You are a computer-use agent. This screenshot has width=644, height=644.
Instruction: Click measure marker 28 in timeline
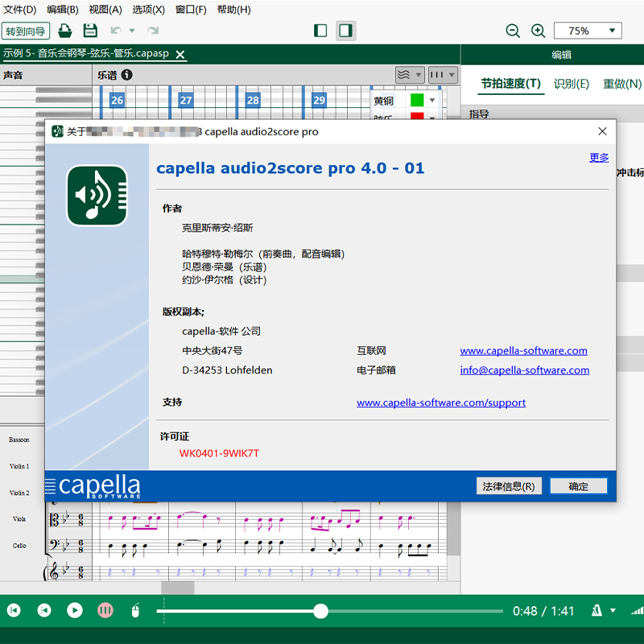coord(253,100)
